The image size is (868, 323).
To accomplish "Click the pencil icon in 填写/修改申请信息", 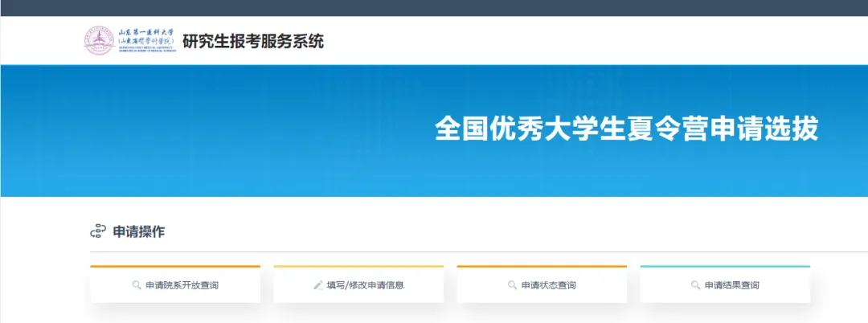I will point(317,285).
